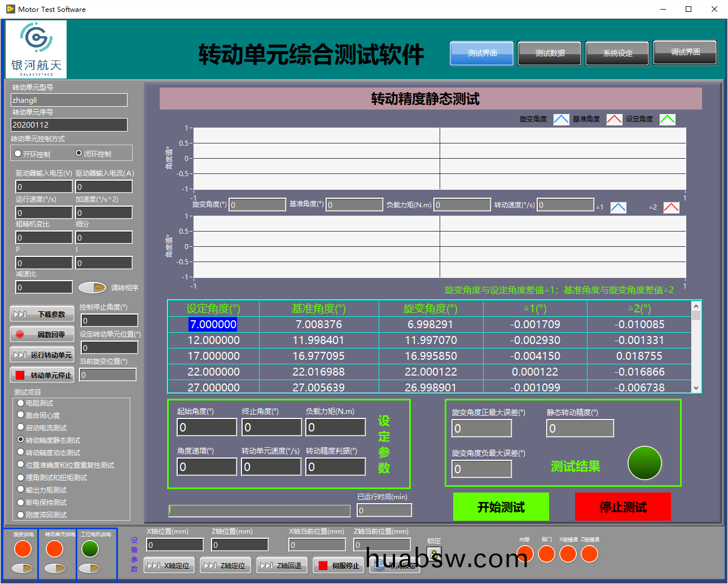Toggle the 调转相序 switch

[x=92, y=287]
